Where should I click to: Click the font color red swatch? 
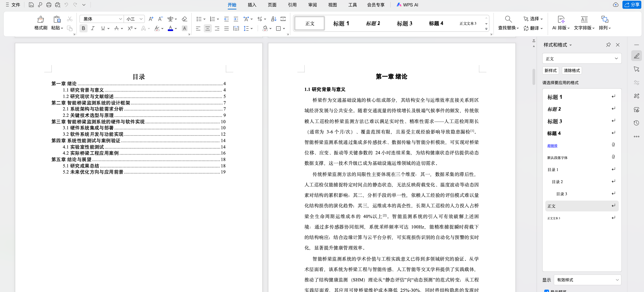pyautogui.click(x=170, y=28)
